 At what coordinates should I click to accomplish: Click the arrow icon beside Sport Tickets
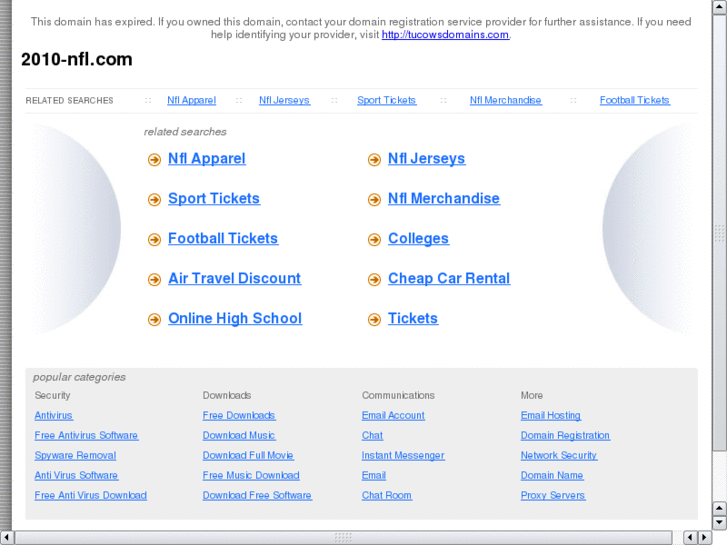click(x=154, y=200)
